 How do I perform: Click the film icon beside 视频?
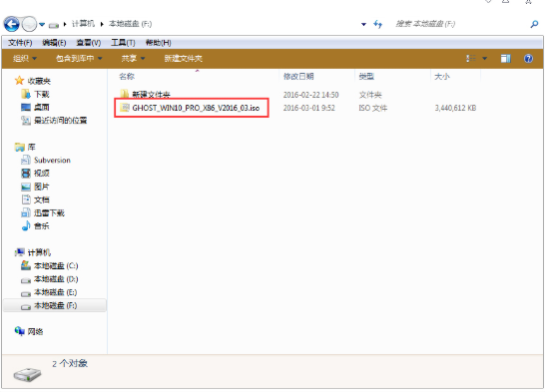coord(26,173)
